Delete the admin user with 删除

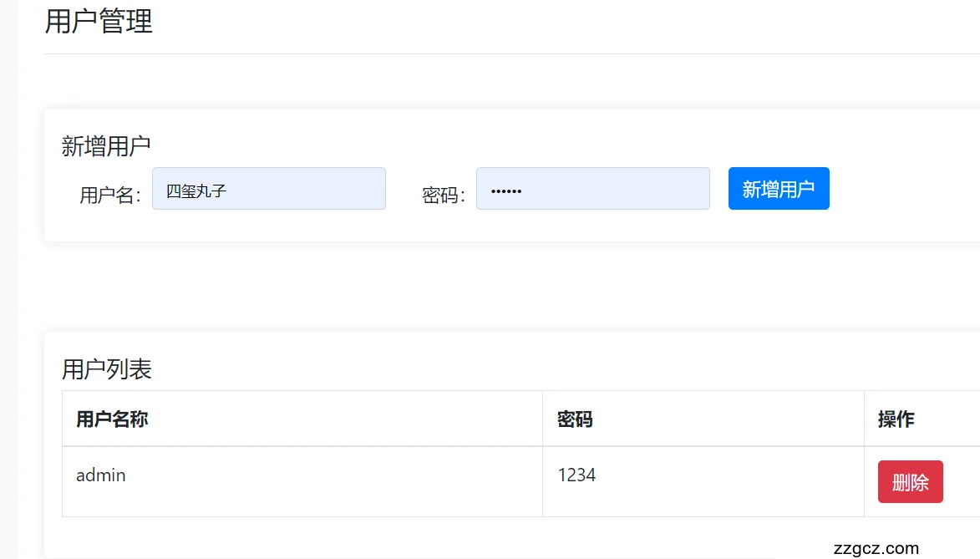click(x=910, y=482)
